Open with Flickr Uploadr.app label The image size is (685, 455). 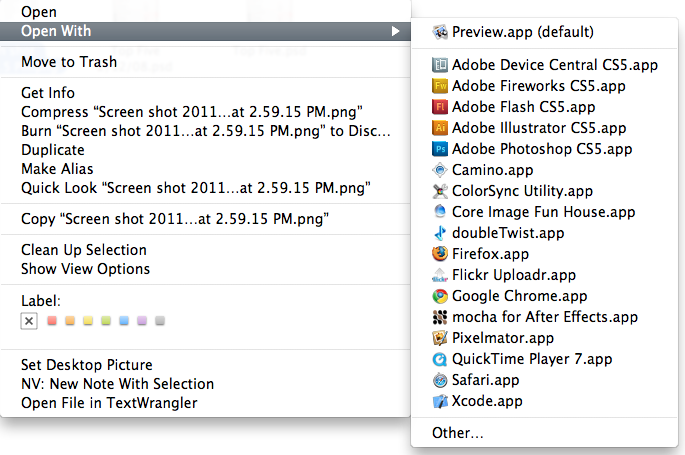514,275
